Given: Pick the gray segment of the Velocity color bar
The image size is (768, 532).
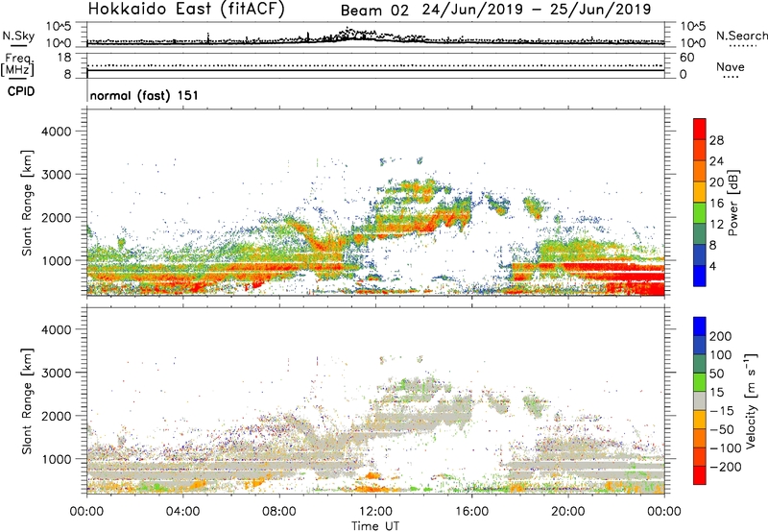Looking at the screenshot, I should (x=700, y=400).
